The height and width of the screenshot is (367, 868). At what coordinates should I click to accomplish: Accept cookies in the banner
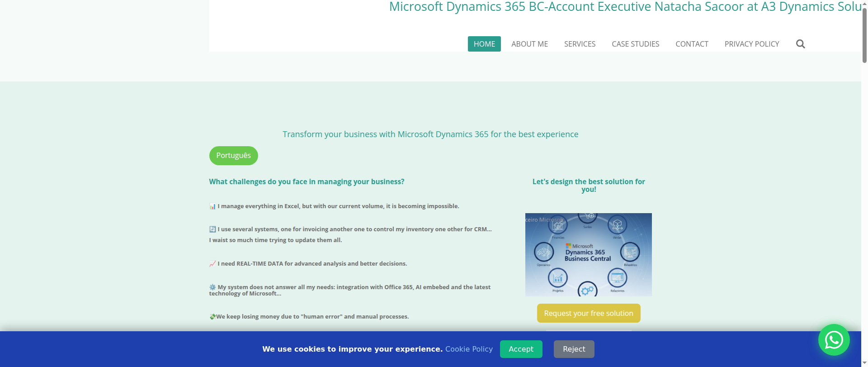[x=521, y=349]
